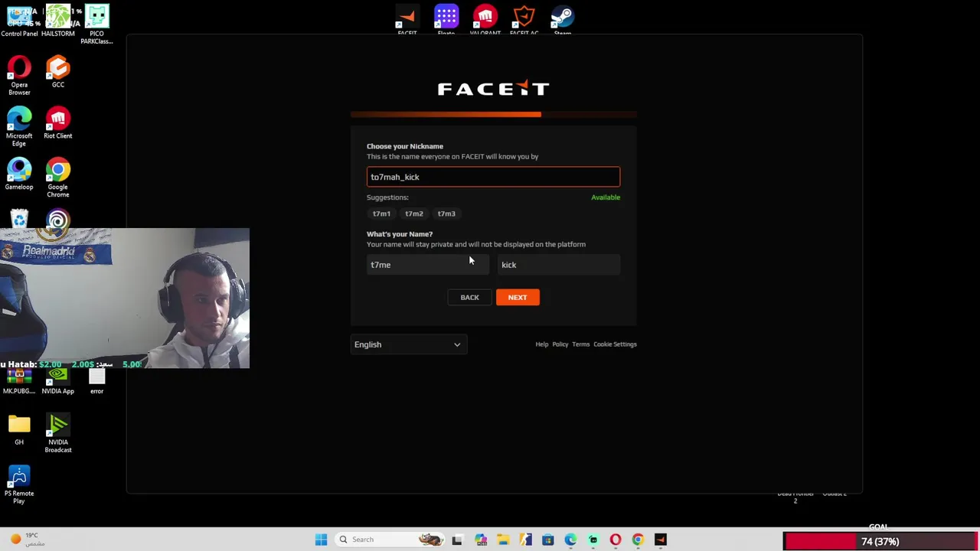
Task: Open the Policy link
Action: click(560, 344)
